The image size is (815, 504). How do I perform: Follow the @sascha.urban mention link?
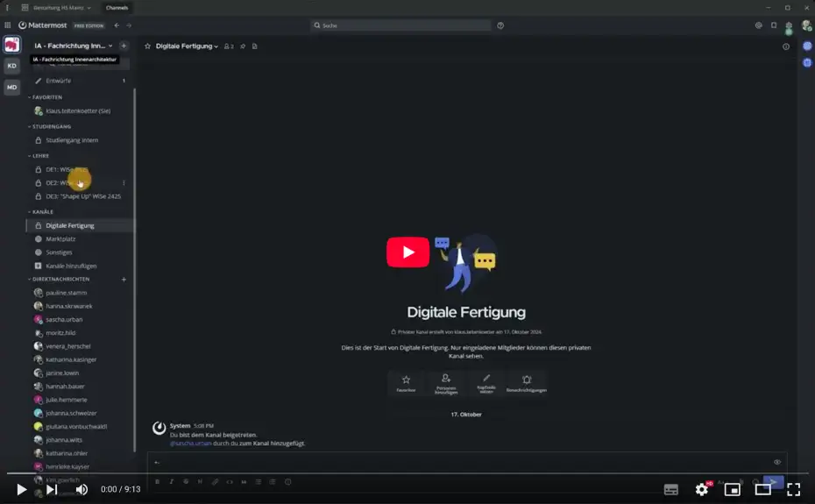pyautogui.click(x=191, y=444)
